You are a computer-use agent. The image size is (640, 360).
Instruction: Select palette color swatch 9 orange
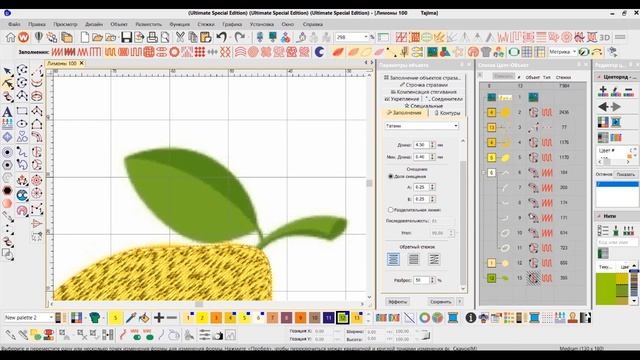(x=301, y=318)
